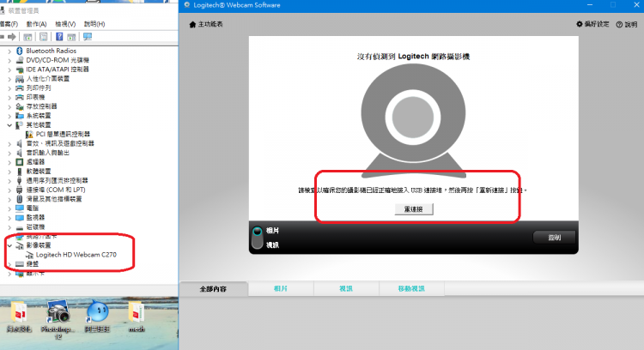Click toolbar icon right of help icon
This screenshot has height=350, width=644.
coord(71,37)
